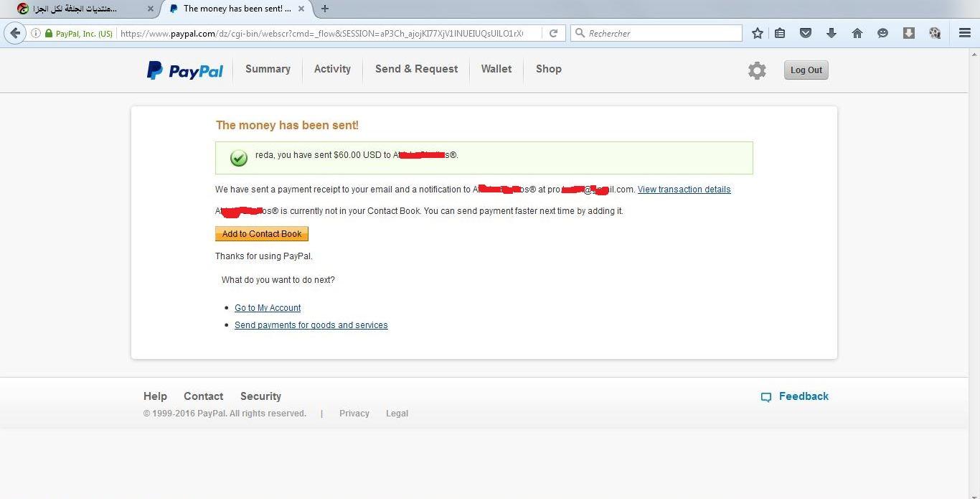The width and height of the screenshot is (980, 499).
Task: Click the Feedback speech bubble icon
Action: [766, 397]
